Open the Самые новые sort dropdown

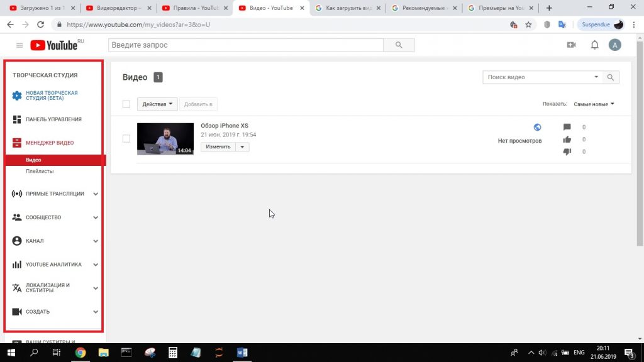(x=594, y=104)
